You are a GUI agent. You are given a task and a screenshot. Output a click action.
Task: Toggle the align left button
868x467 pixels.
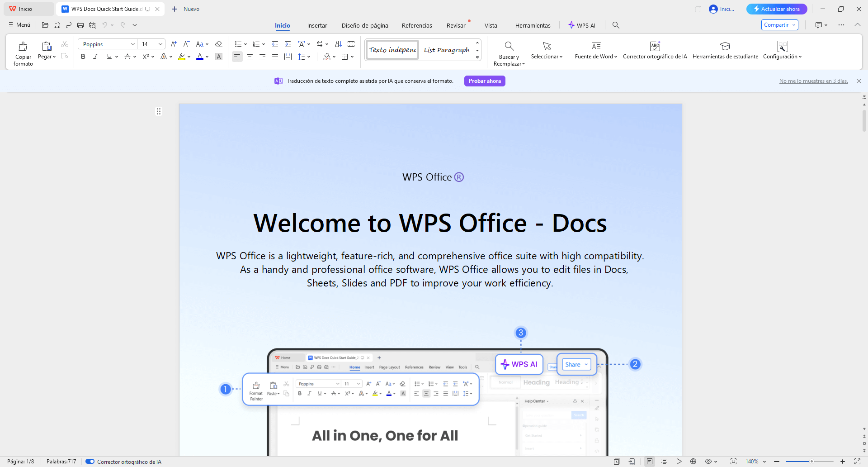coord(237,57)
